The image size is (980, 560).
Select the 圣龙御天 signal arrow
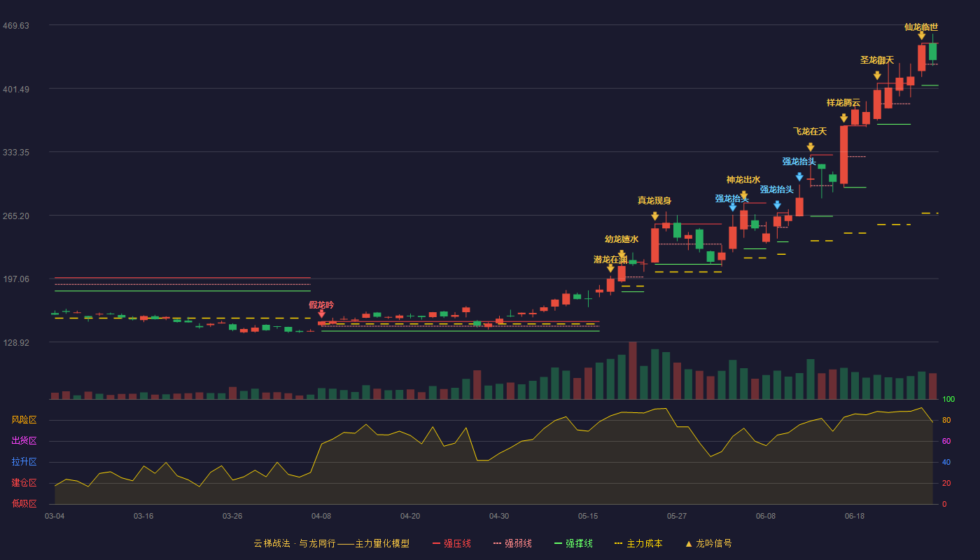[877, 76]
